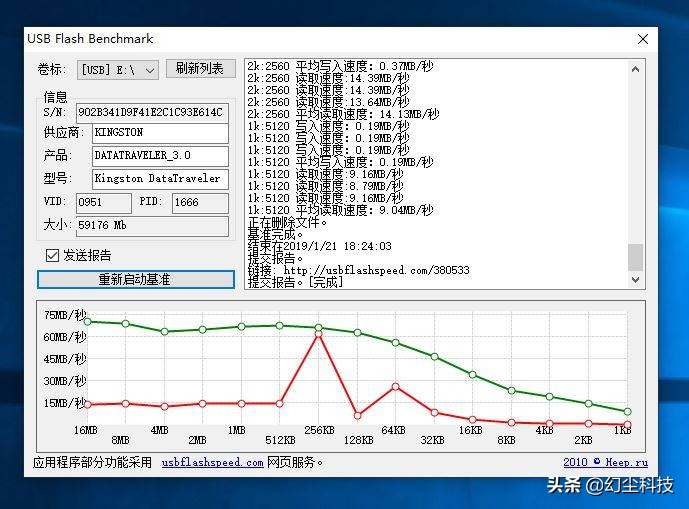Click the 供应商 vendor field showing KINGSTON

[160, 133]
